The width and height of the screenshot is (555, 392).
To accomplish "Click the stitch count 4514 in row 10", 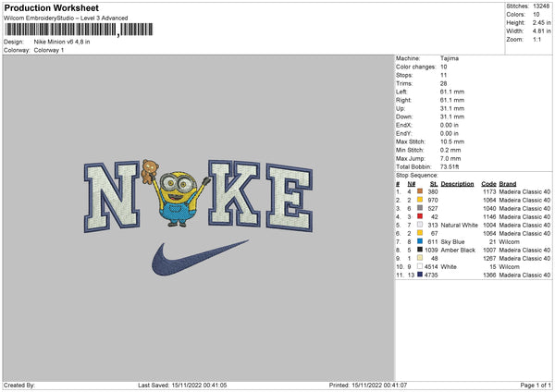I will [431, 267].
